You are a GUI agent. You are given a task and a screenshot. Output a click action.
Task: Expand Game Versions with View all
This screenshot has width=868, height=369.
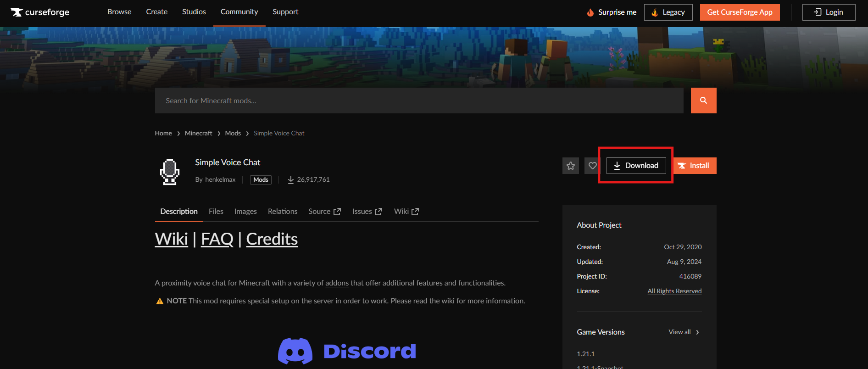tap(684, 332)
